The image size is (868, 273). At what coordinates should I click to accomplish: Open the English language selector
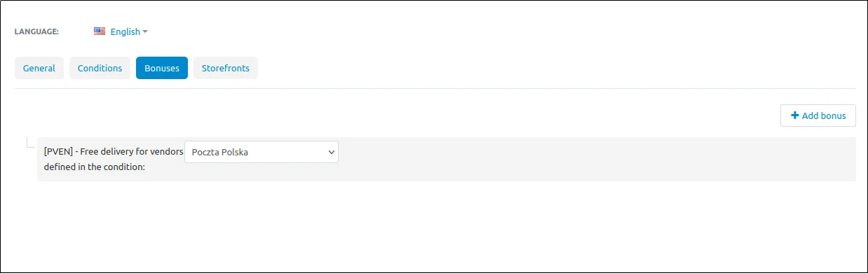[121, 31]
